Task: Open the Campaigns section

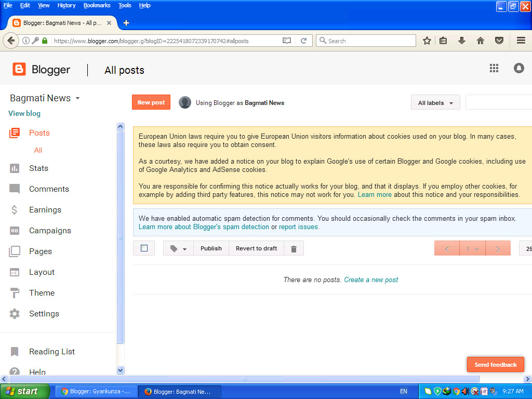Action: (50, 230)
